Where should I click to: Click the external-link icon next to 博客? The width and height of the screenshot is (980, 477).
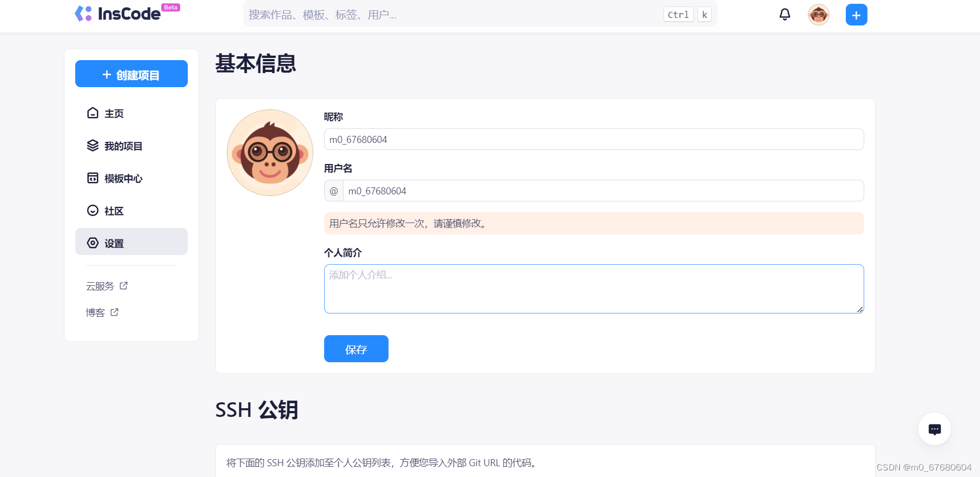click(x=115, y=312)
